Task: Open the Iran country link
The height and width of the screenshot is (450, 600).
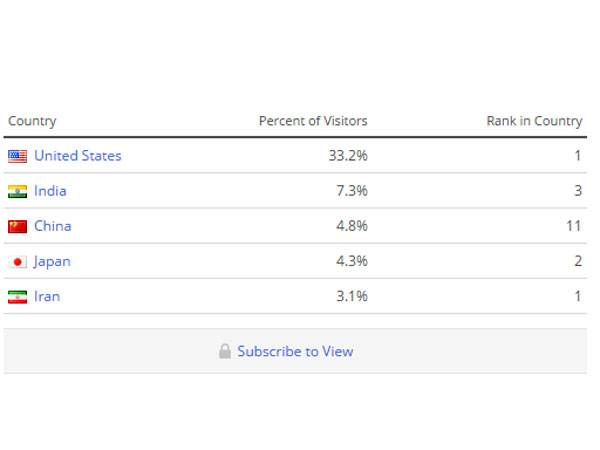Action: coord(47,297)
